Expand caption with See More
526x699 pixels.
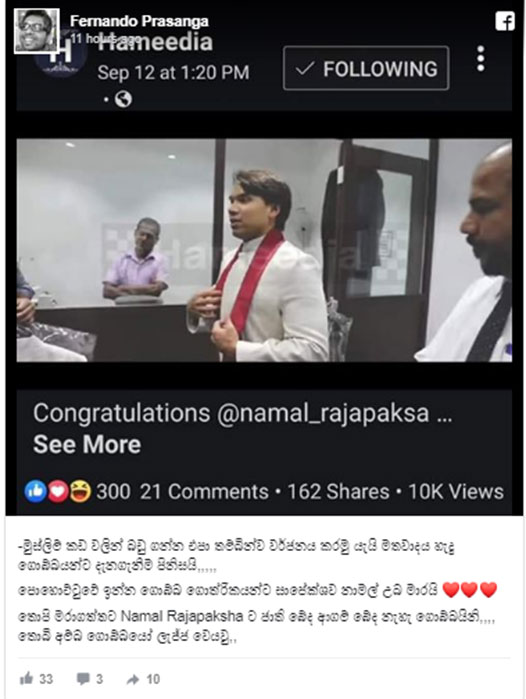[x=87, y=444]
